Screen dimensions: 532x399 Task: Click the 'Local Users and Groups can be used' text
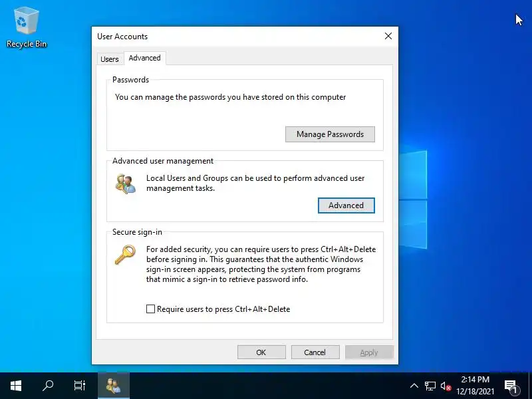255,184
